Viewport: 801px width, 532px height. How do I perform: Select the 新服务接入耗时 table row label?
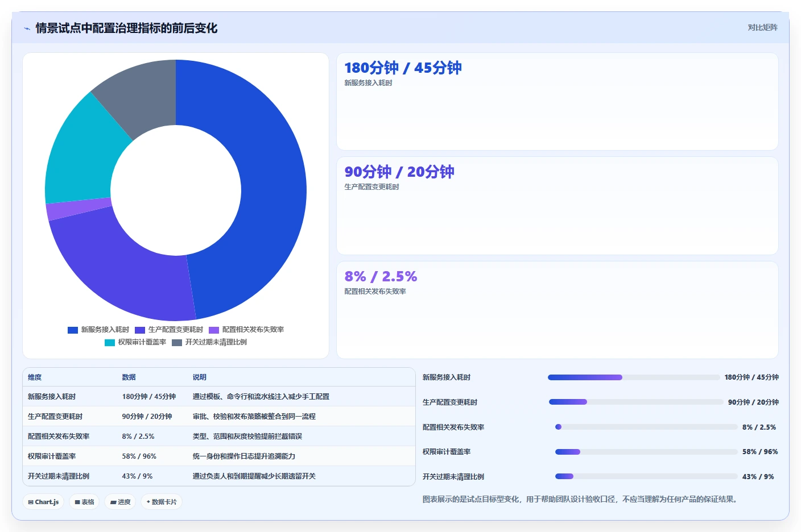(52, 397)
